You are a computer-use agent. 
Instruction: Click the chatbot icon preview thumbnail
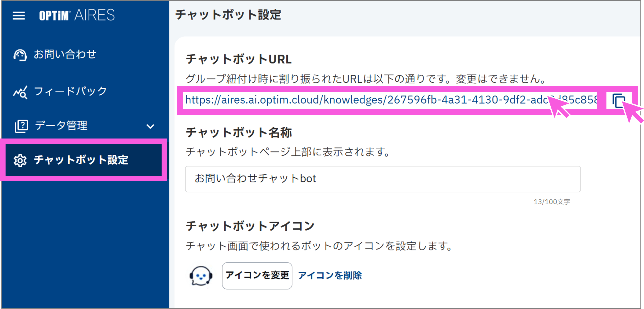pyautogui.click(x=200, y=275)
